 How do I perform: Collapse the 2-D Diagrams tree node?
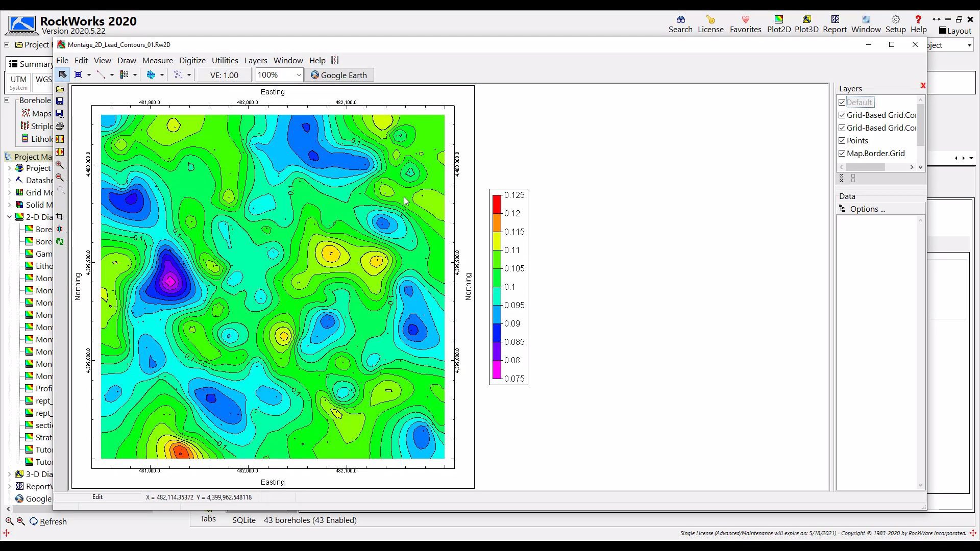tap(9, 217)
